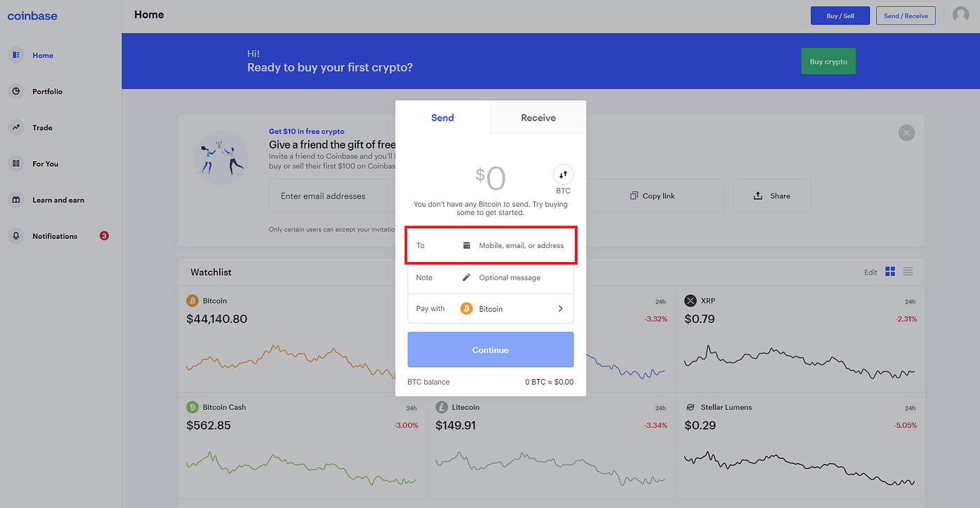Open the user profile avatar

click(961, 15)
